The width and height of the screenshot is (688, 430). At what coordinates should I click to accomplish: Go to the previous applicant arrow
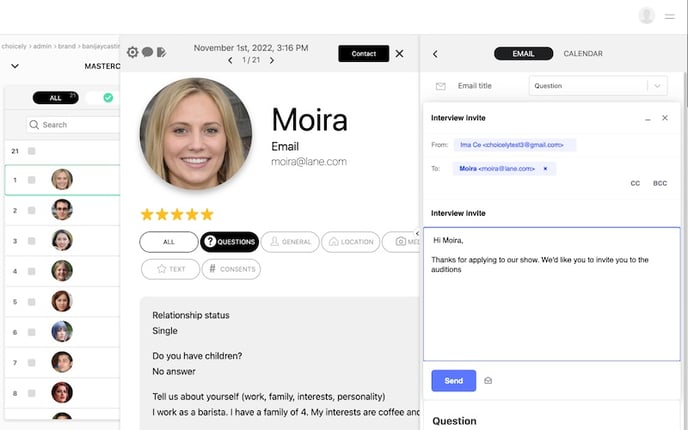coord(231,61)
